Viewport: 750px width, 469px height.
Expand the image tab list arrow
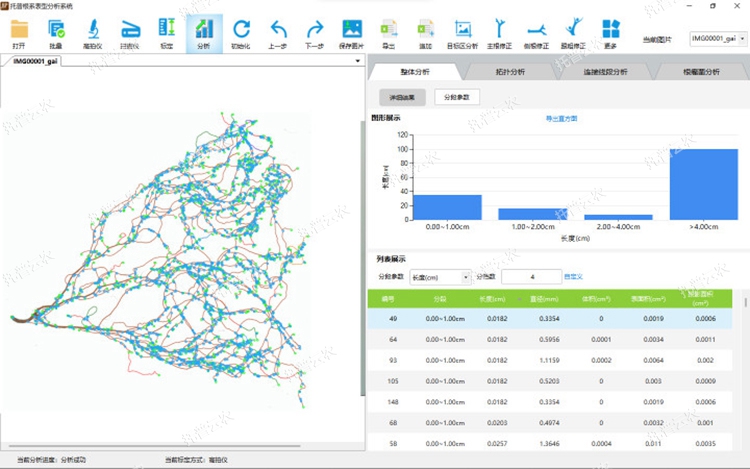358,61
